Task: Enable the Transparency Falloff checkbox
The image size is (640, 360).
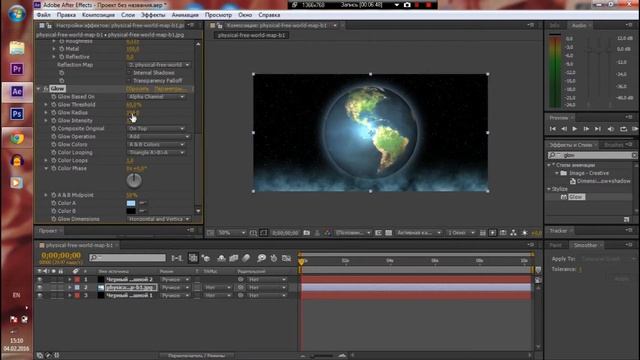Action: pos(129,81)
